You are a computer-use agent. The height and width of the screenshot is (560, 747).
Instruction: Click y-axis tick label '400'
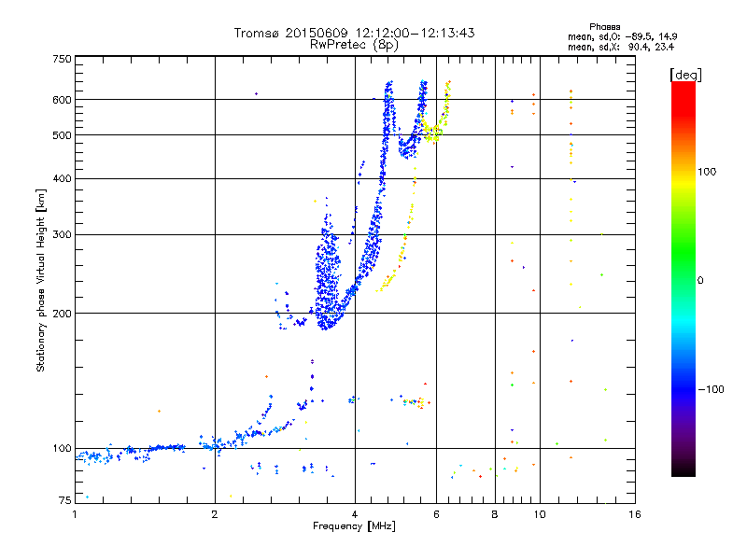[x=62, y=179]
